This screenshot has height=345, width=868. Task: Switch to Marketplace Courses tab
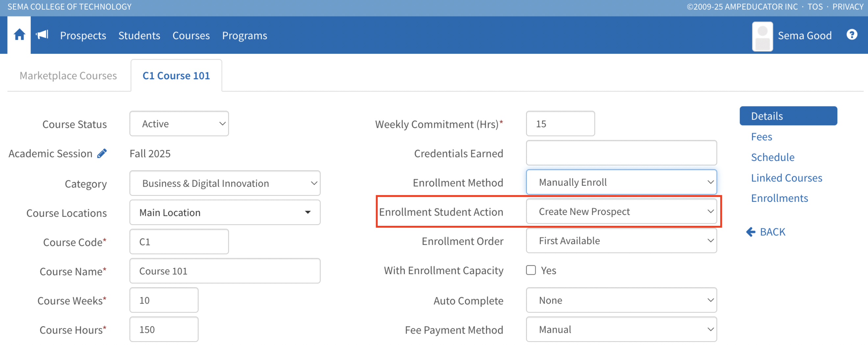coord(68,76)
